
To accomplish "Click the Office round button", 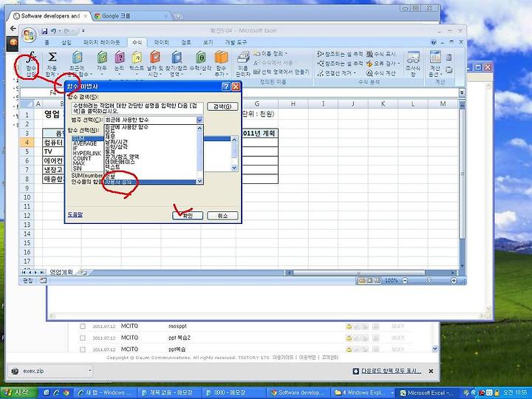I will coord(29,35).
